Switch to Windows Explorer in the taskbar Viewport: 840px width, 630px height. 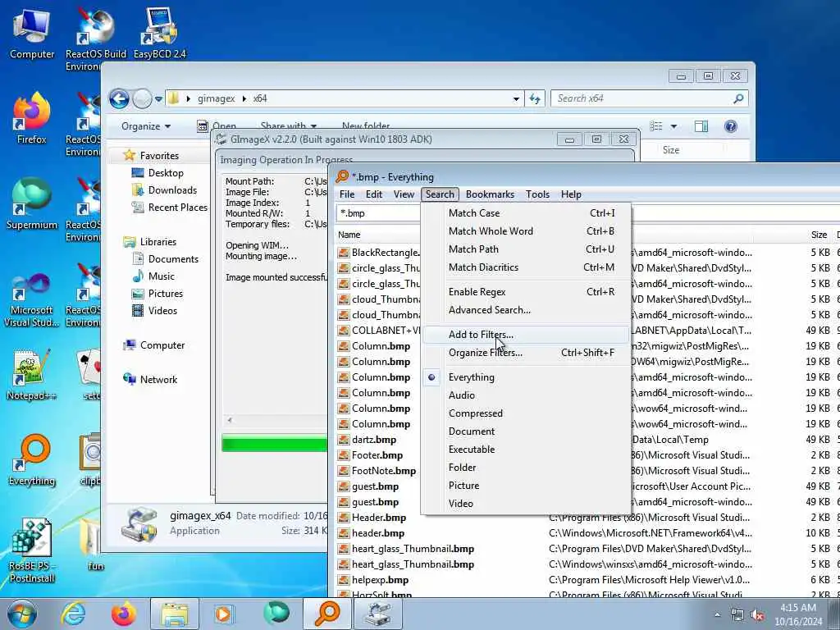(175, 614)
